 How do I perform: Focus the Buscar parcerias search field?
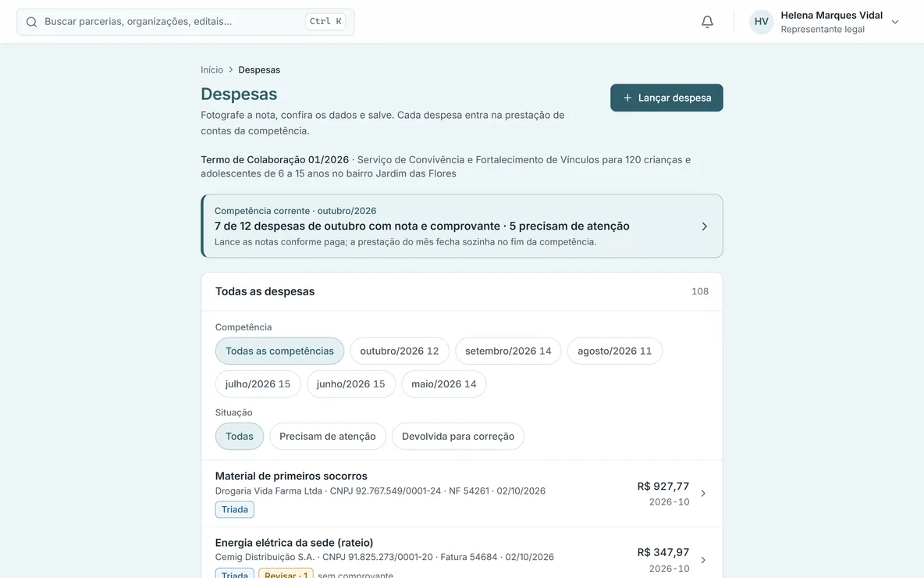tap(185, 22)
